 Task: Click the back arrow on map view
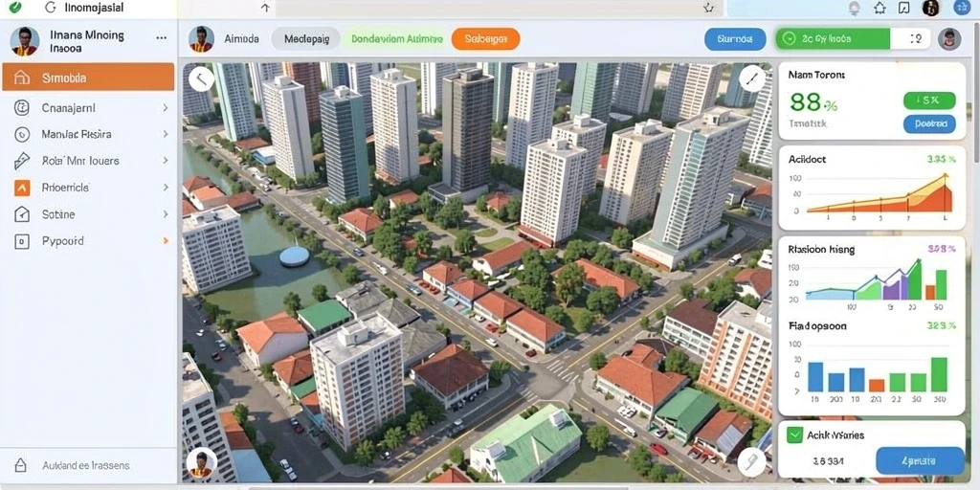click(x=201, y=78)
